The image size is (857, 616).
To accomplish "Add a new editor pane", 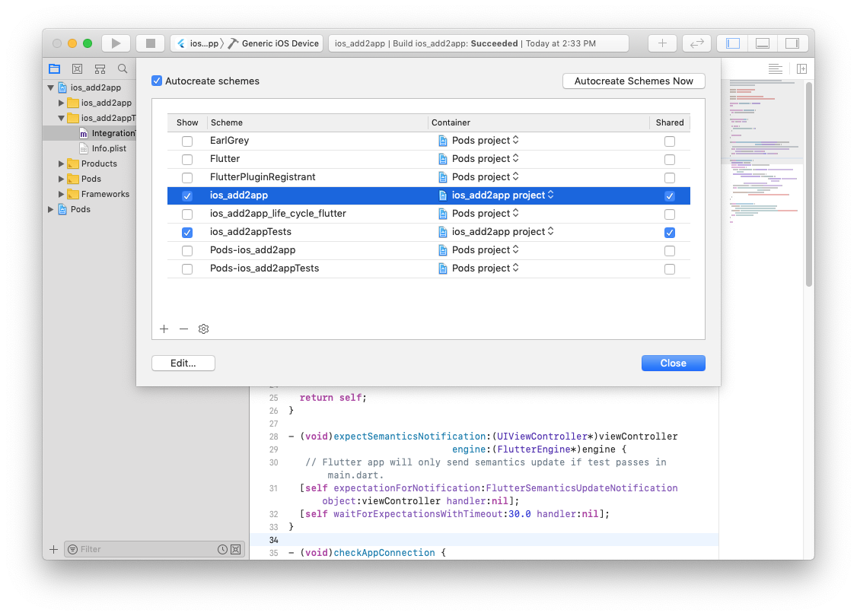I will (x=801, y=68).
